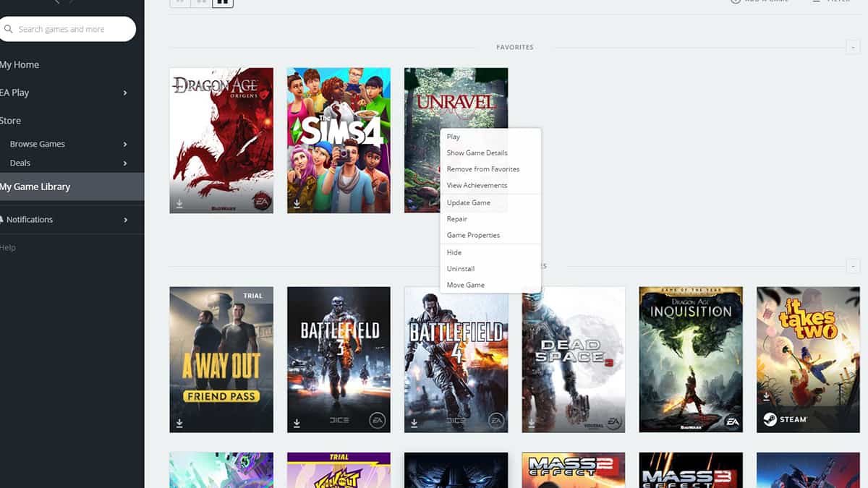Switch to small tile view
Viewport: 868px width, 488px height.
pos(179,3)
